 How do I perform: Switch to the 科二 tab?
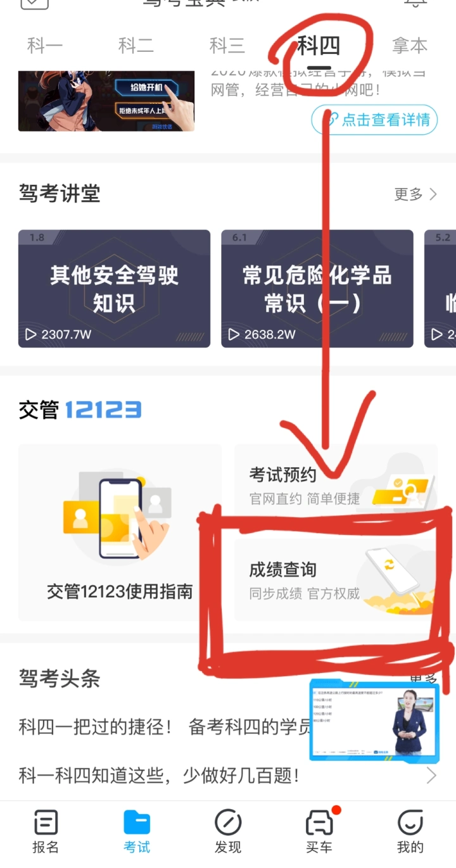(136, 46)
